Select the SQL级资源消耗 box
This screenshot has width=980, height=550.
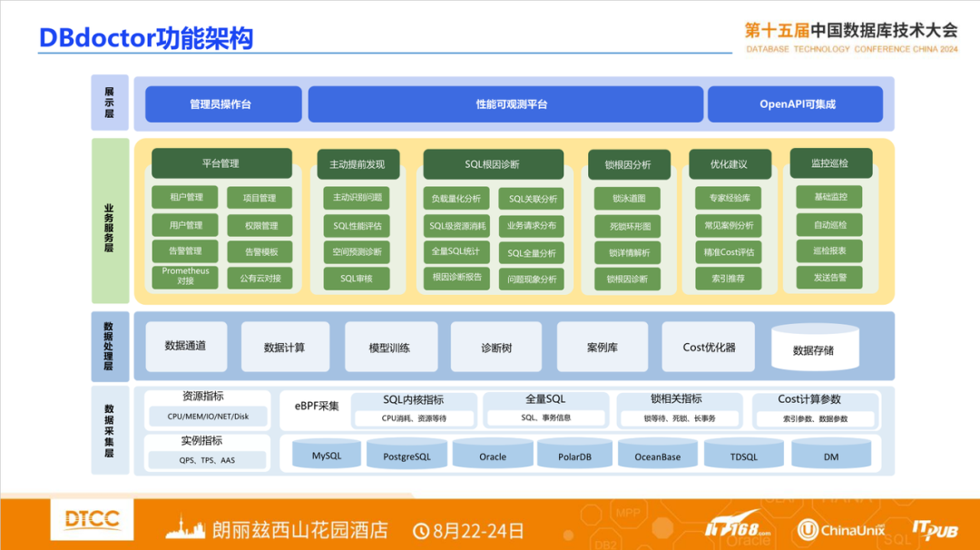tap(456, 226)
